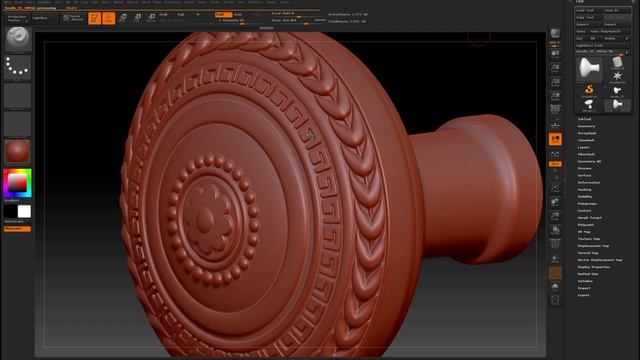Select the black secondary color swatch
The width and height of the screenshot is (640, 360).
10,211
